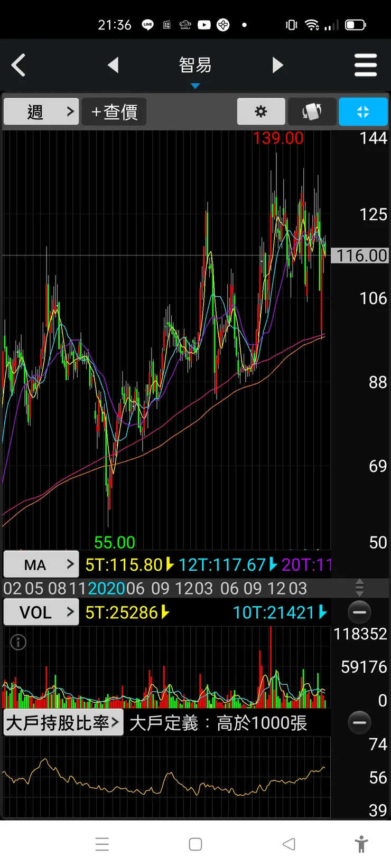Open the stock selector under 智易 title
The width and height of the screenshot is (391, 868).
[x=195, y=86]
